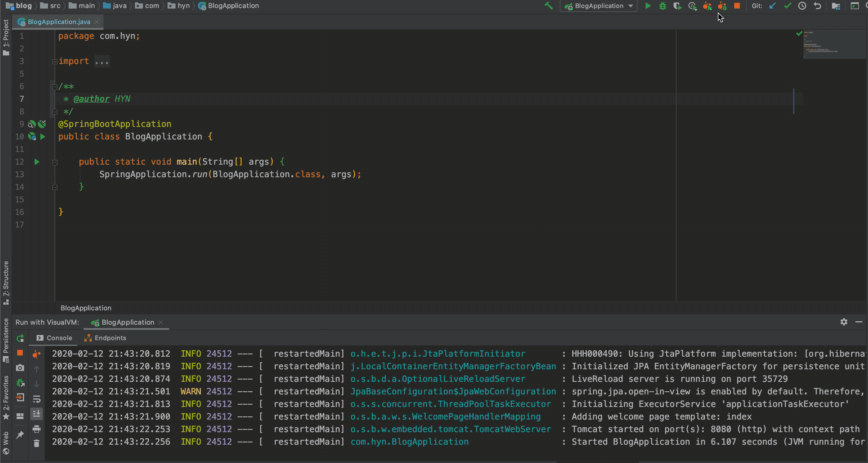Toggle the pin tab icon
This screenshot has width=868, height=463.
point(20,434)
